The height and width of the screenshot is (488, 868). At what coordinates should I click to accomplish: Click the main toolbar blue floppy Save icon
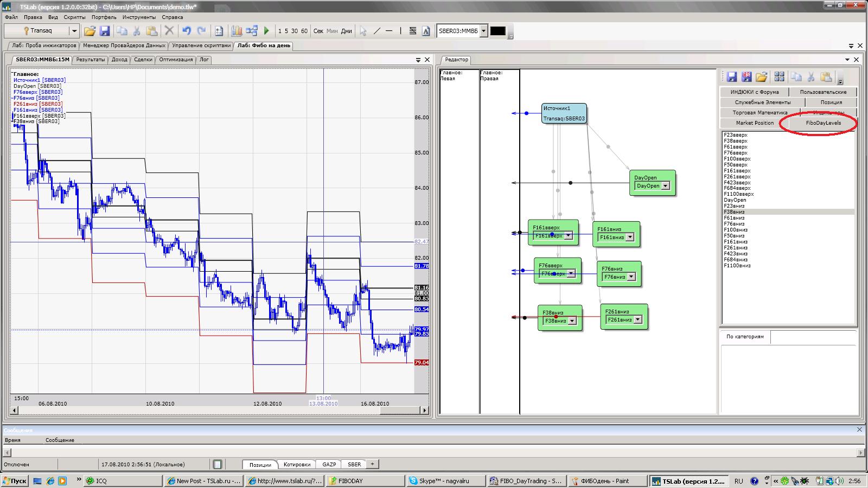(x=105, y=31)
